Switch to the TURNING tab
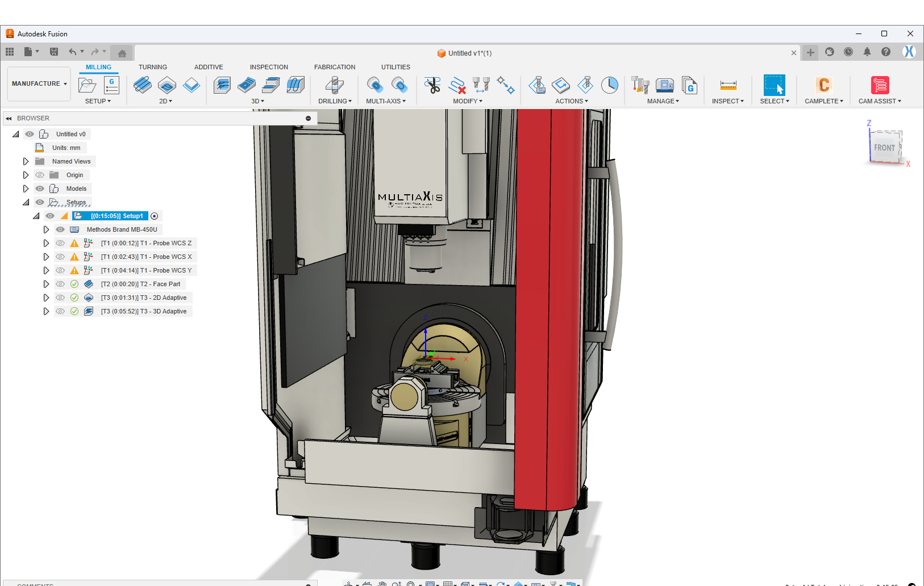This screenshot has height=586, width=924. coord(152,67)
